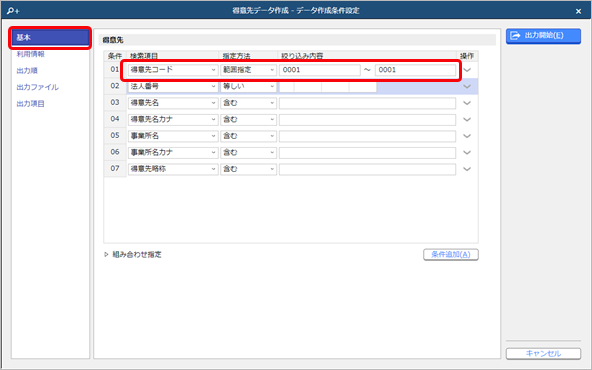Viewport: 592px width, 370px height.
Task: Click the 得意先名 filter text field
Action: click(367, 103)
